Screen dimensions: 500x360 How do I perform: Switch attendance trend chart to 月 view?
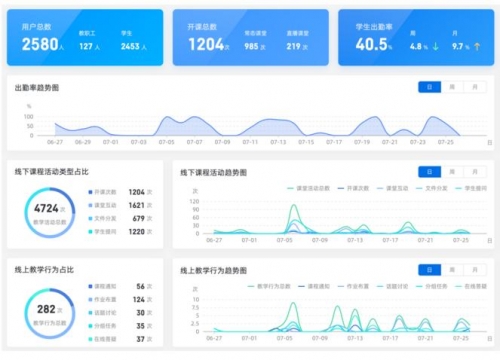coord(475,87)
